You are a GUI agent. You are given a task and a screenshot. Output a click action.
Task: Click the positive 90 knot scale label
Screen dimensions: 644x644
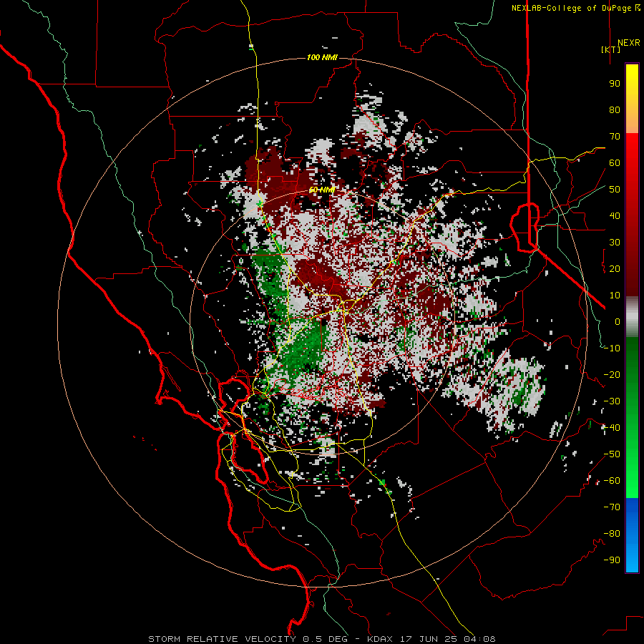[615, 84]
